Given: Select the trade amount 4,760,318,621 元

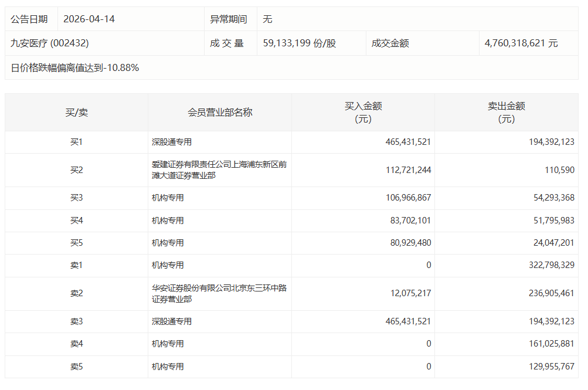Looking at the screenshot, I should pos(521,43).
